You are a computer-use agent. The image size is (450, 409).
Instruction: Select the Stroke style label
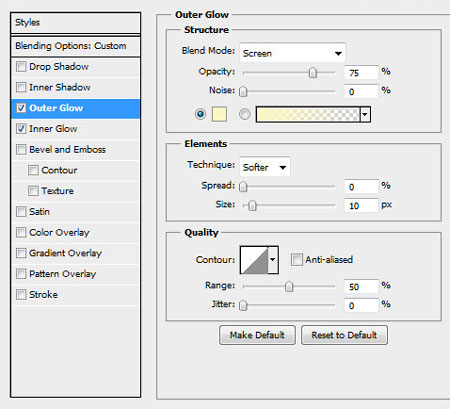(43, 295)
